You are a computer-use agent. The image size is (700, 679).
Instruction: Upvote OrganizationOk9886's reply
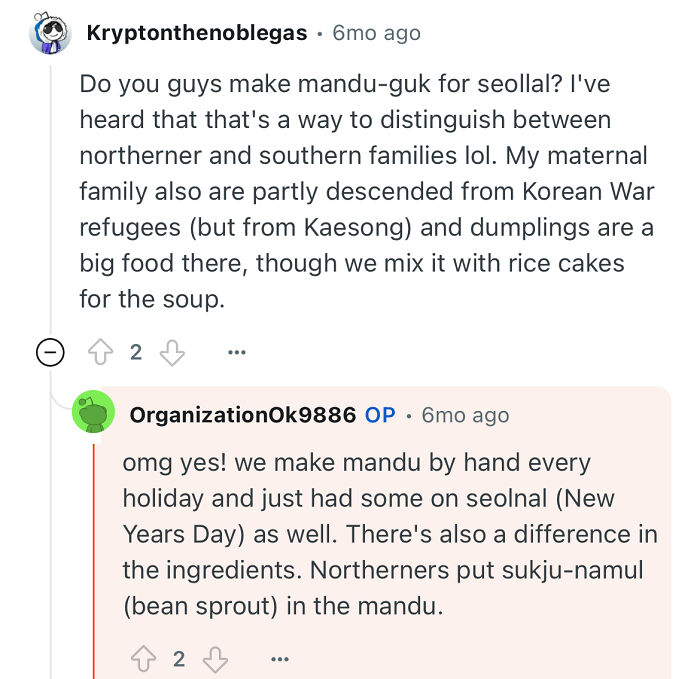point(143,659)
